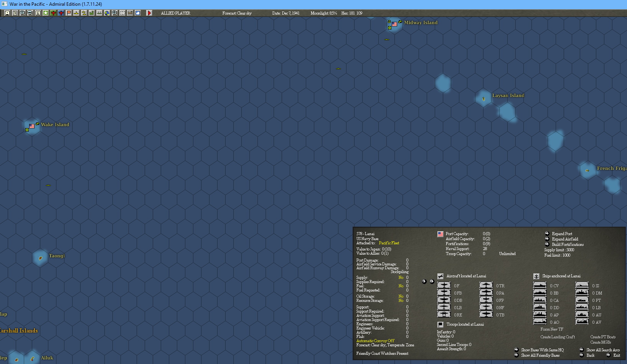Click the US flag icon in base panel

(x=441, y=234)
